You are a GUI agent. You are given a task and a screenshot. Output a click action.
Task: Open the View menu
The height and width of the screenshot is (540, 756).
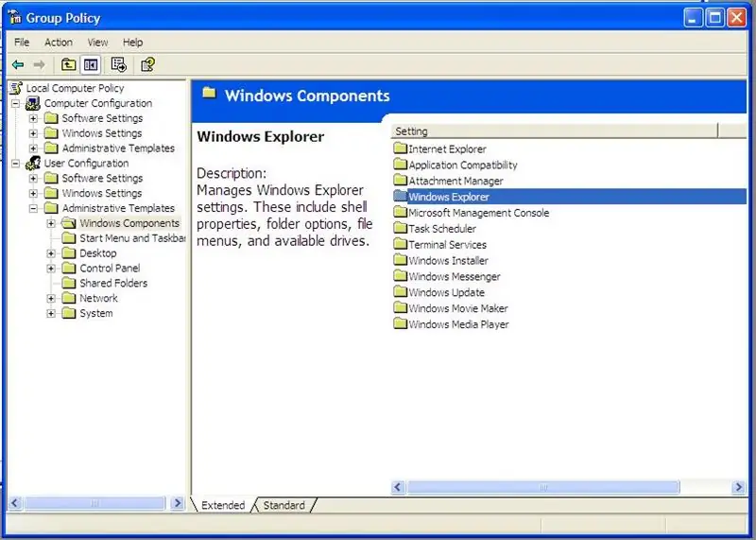[x=97, y=42]
